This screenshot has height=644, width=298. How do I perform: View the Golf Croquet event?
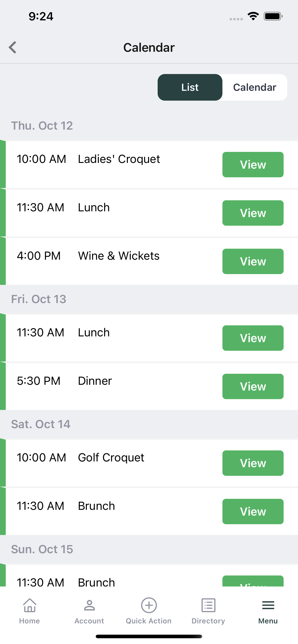tap(253, 463)
